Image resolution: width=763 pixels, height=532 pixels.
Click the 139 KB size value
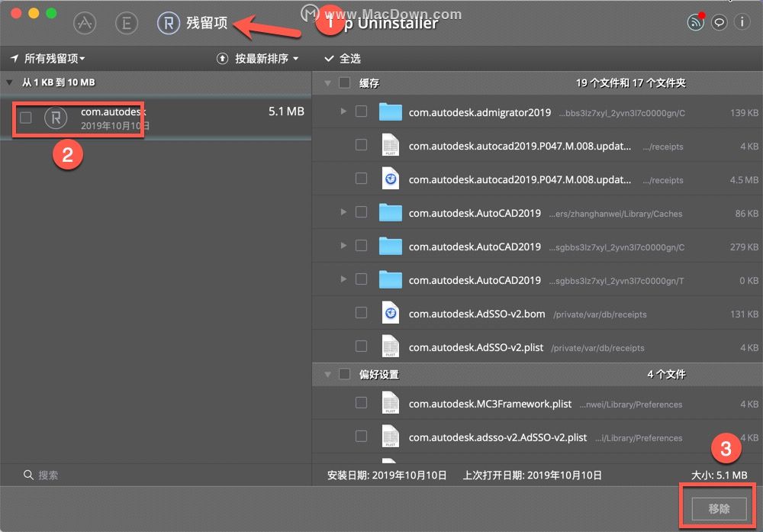pyautogui.click(x=744, y=113)
